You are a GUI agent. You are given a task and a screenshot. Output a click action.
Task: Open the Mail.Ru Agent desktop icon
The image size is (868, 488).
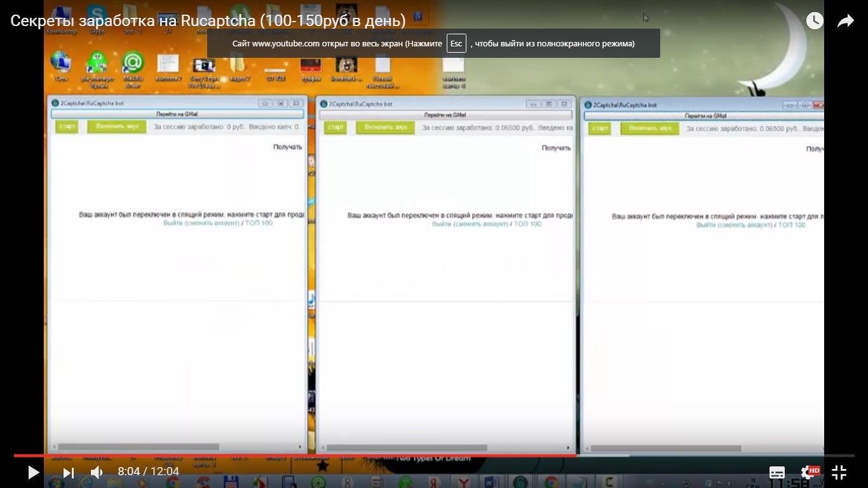pyautogui.click(x=133, y=69)
